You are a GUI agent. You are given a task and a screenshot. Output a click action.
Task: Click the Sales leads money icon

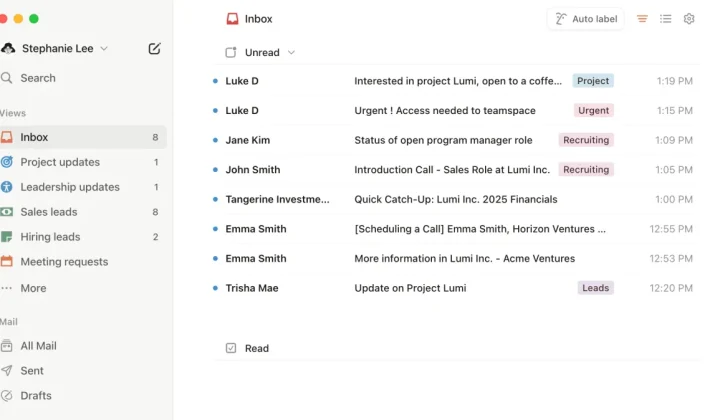pos(6,212)
